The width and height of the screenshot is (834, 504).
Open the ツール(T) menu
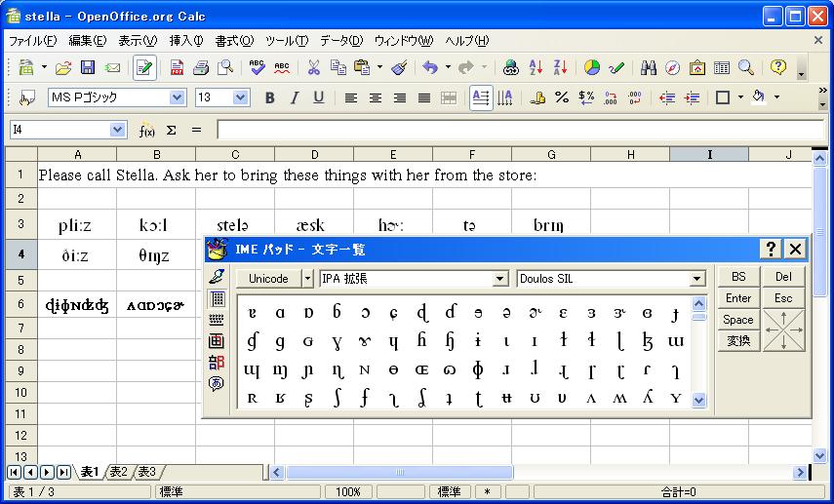pyautogui.click(x=287, y=41)
